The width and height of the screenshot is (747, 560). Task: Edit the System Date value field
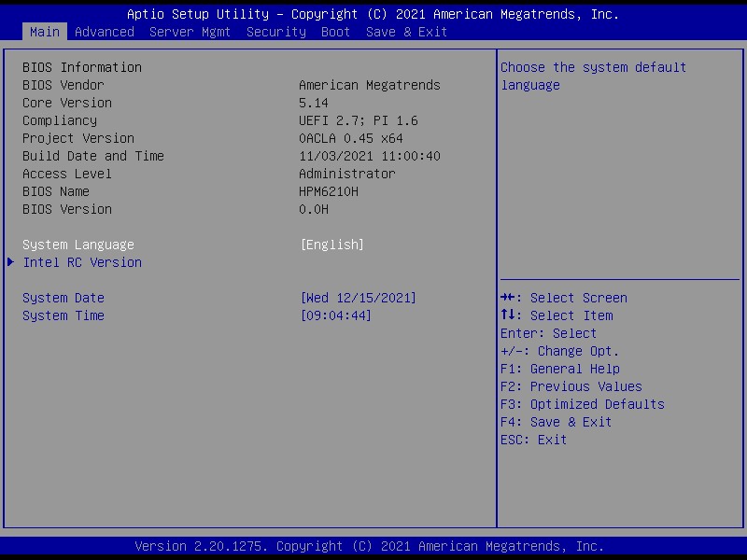click(358, 298)
